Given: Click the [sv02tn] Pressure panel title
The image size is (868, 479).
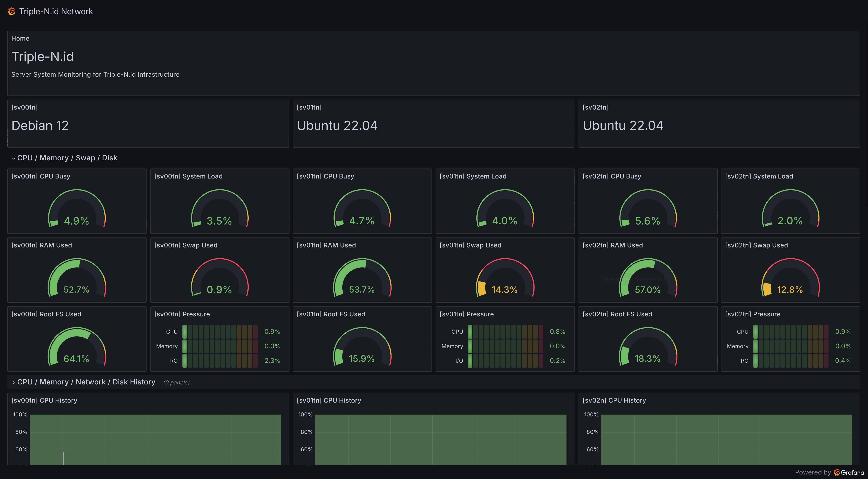Looking at the screenshot, I should pyautogui.click(x=753, y=314).
